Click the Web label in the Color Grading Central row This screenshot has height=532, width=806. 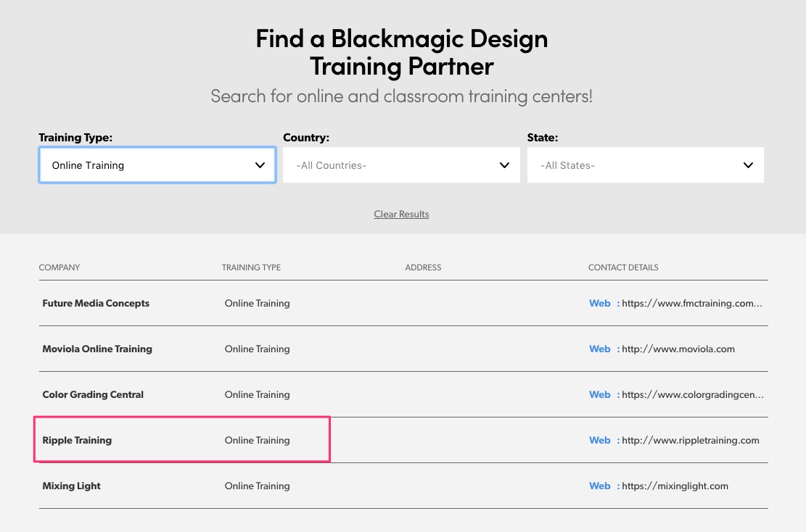pyautogui.click(x=600, y=395)
